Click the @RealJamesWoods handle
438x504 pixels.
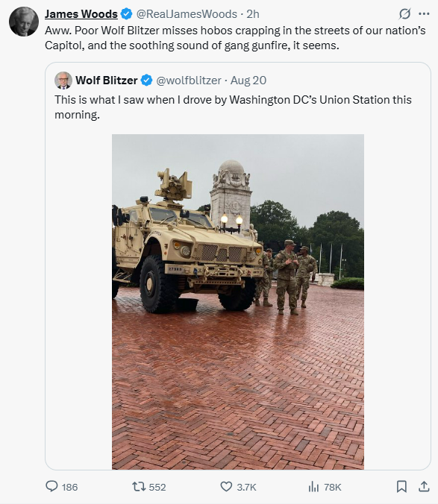coord(187,14)
